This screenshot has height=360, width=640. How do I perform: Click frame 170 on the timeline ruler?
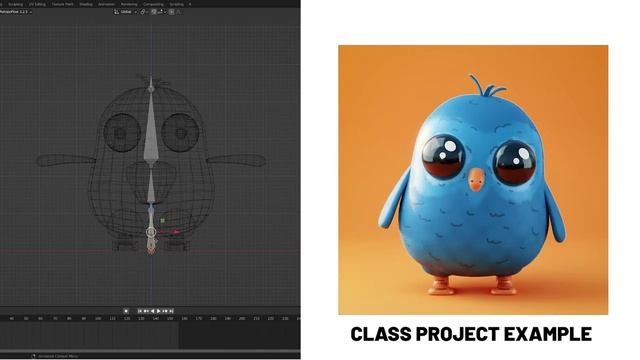(198, 318)
